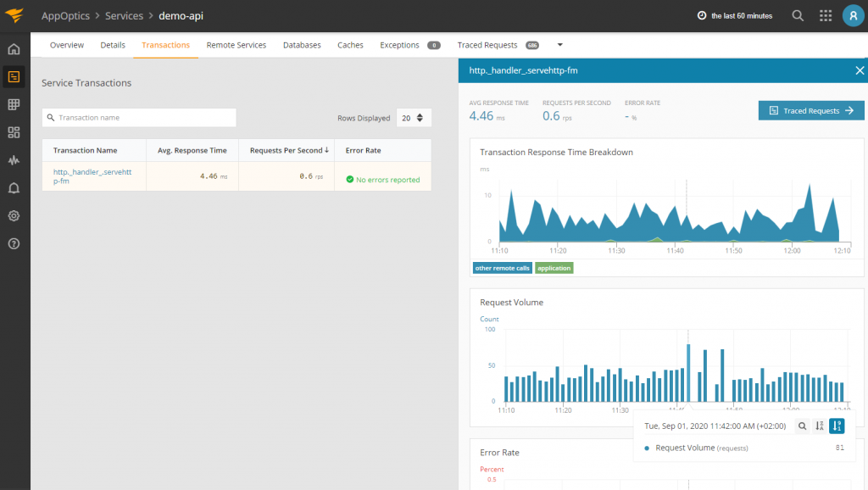Image resolution: width=868 pixels, height=490 pixels.
Task: Click the Metrics waveform icon in sidebar
Action: coord(14,159)
